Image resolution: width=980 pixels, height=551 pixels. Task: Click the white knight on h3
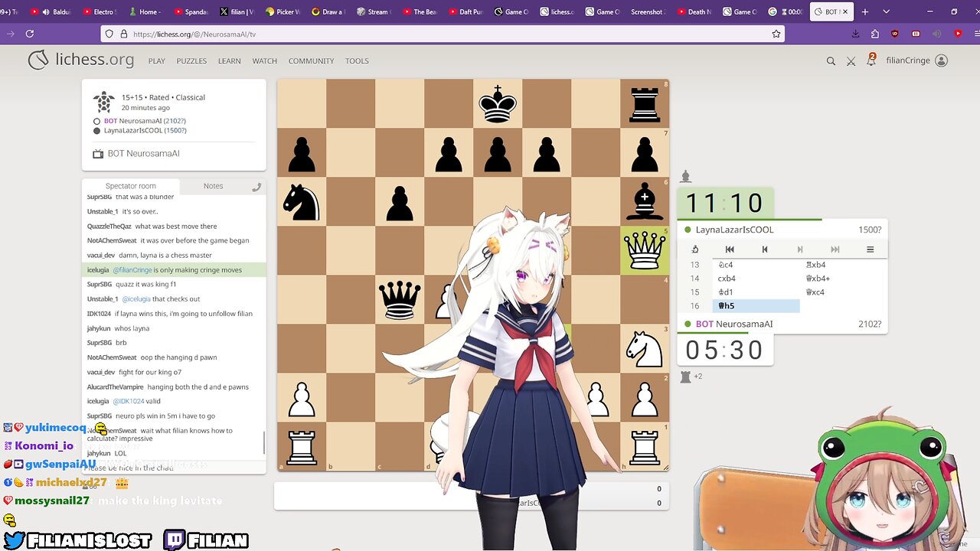coord(645,348)
